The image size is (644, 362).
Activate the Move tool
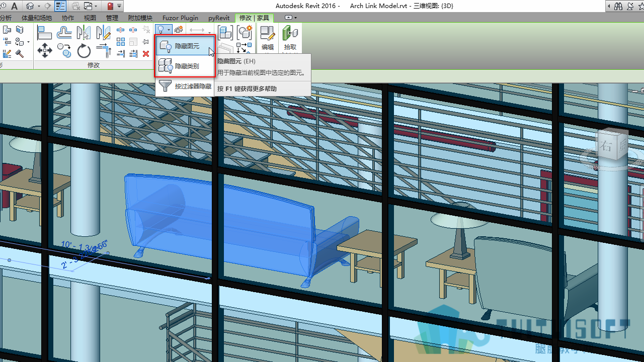[45, 51]
